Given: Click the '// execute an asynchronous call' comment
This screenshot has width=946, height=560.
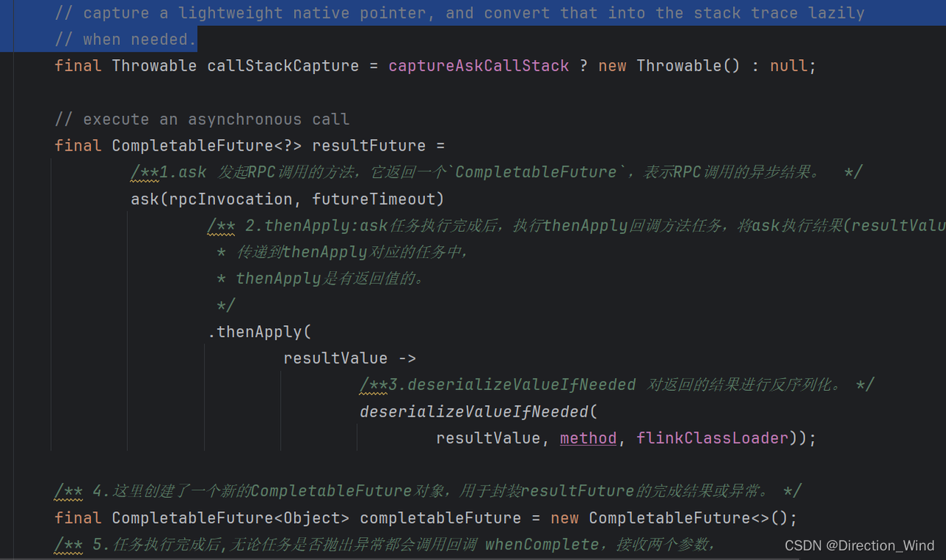Looking at the screenshot, I should pos(202,119).
